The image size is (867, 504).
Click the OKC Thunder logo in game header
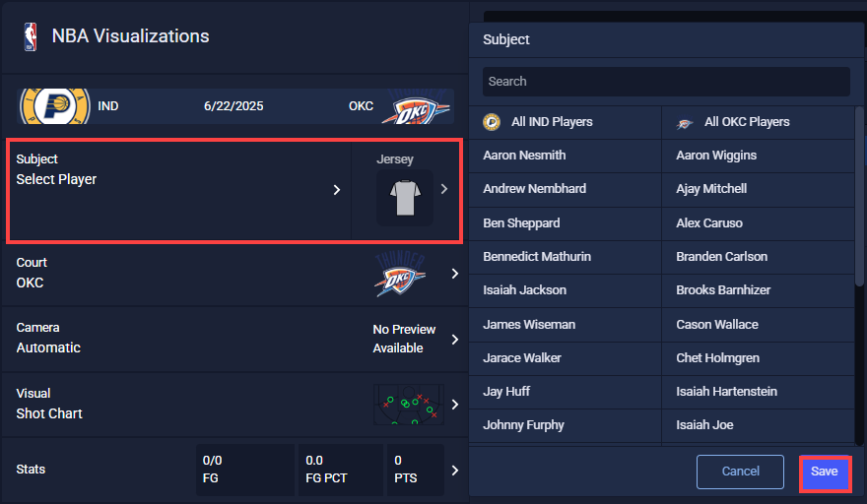(x=416, y=106)
